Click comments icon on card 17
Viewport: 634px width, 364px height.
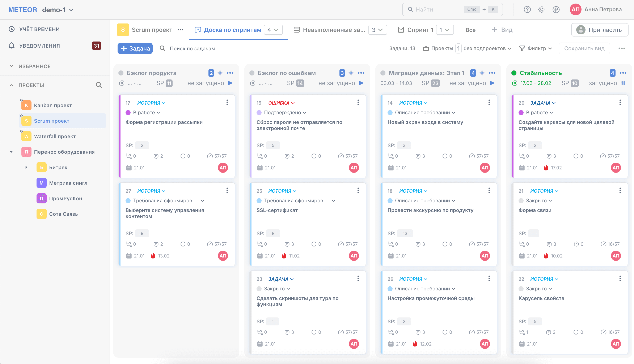click(156, 156)
